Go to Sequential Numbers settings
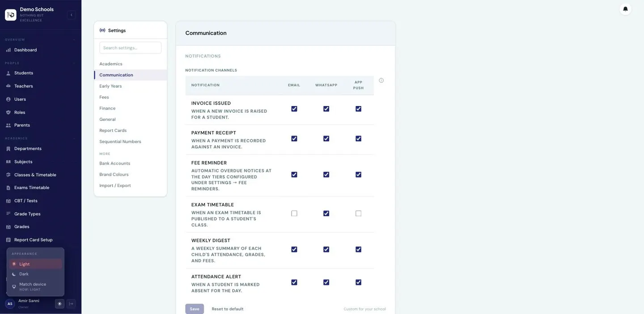Screen dimensions: 644x314 pos(131,141)
